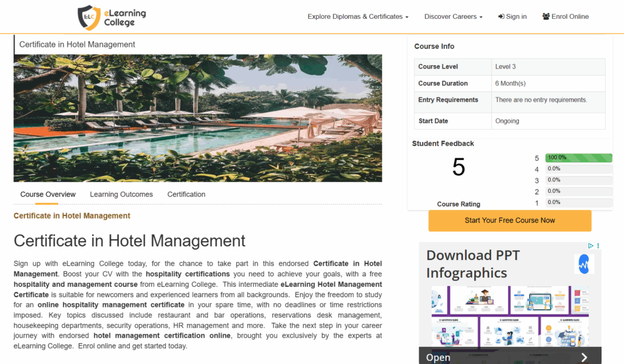Click the Enrol Online link
The width and height of the screenshot is (624, 364).
click(x=565, y=16)
